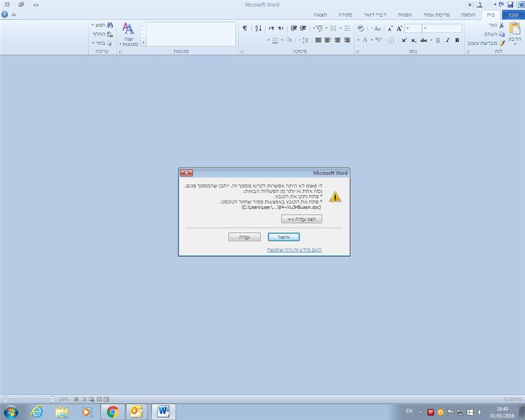Image resolution: width=525 pixels, height=420 pixels.
Task: Open the Select (בחר) dropdown
Action: pyautogui.click(x=102, y=43)
